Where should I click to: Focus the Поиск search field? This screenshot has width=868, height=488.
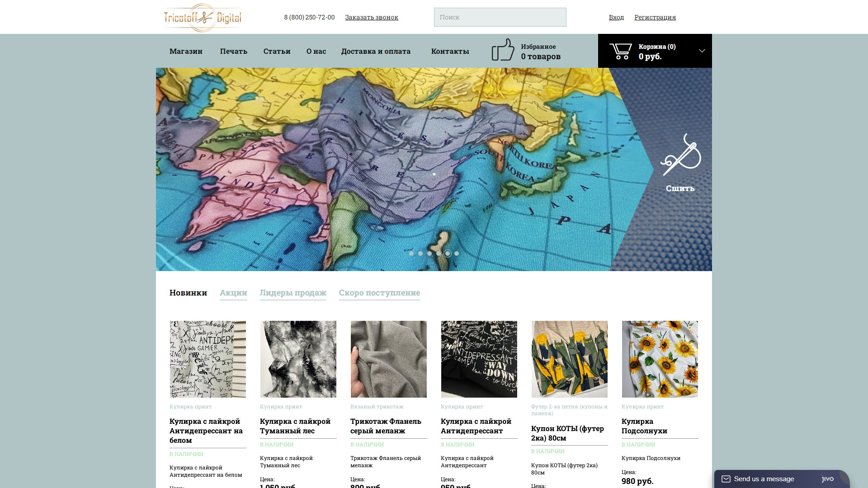500,17
